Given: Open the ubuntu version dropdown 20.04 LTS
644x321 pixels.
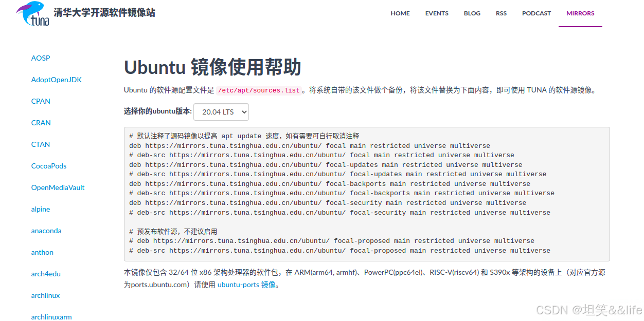Looking at the screenshot, I should coord(221,112).
